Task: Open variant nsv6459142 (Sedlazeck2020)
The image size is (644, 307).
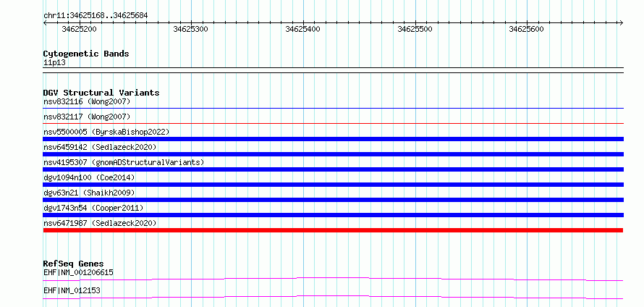Action: click(100, 147)
